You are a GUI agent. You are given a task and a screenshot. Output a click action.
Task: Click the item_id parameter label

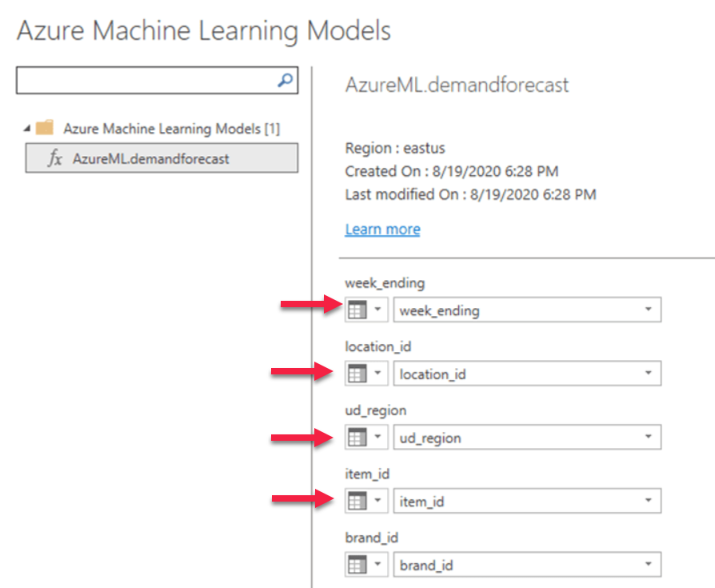point(367,474)
